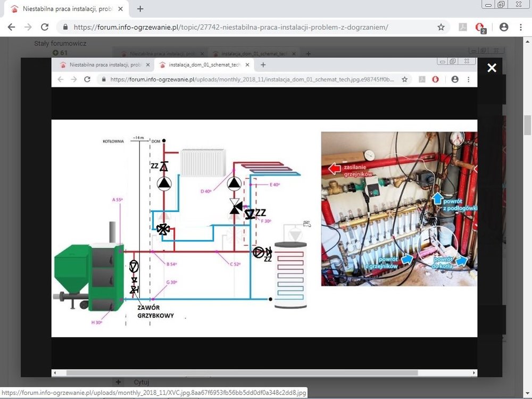The height and width of the screenshot is (399, 532).
Task: Bookmark this page with the star icon
Action: coord(441,27)
